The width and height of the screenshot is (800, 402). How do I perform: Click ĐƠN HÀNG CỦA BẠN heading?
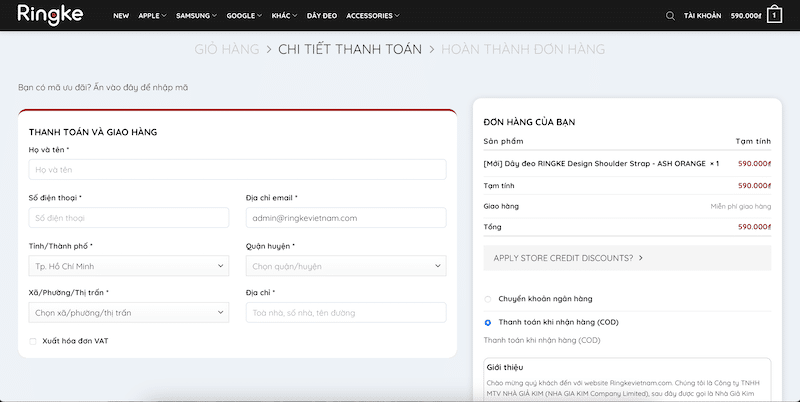click(529, 122)
